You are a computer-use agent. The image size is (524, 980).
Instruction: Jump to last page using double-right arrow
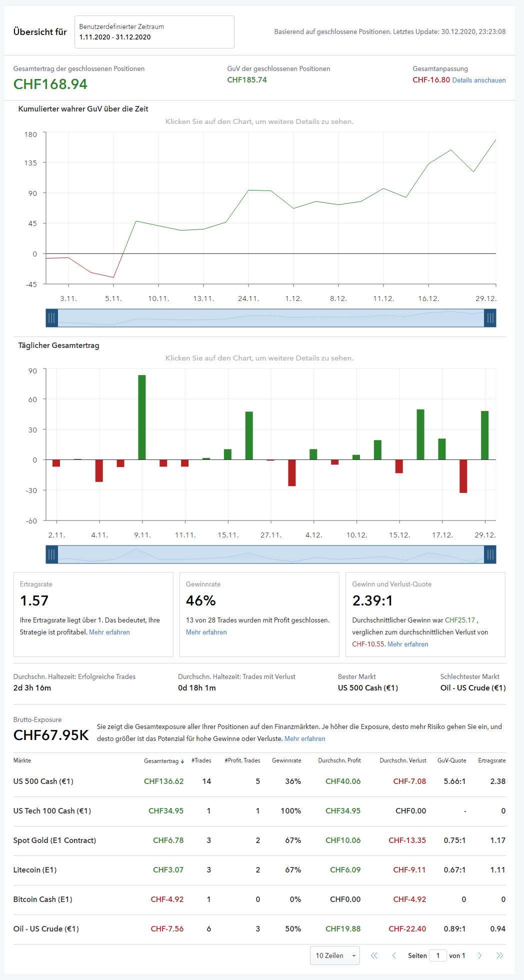click(x=499, y=955)
